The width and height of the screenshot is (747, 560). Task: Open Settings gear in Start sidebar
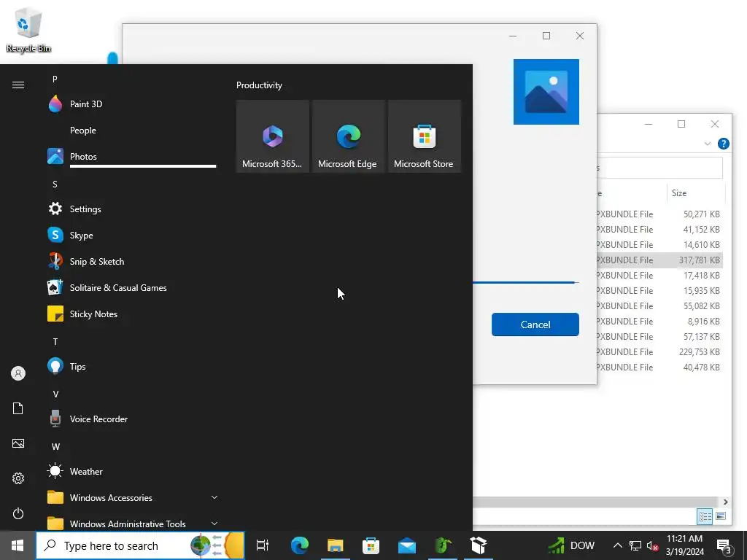(x=18, y=478)
